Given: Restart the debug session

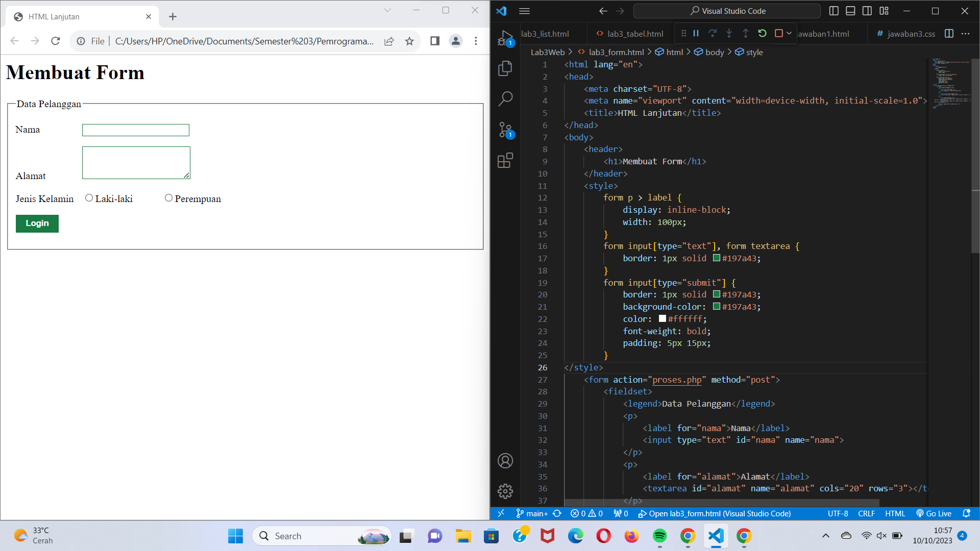Looking at the screenshot, I should (762, 33).
